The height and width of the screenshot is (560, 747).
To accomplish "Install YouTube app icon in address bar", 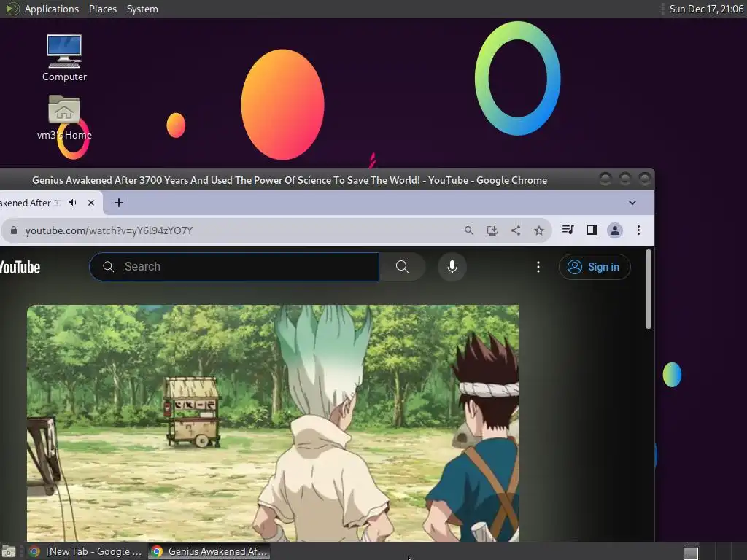I will tap(492, 230).
